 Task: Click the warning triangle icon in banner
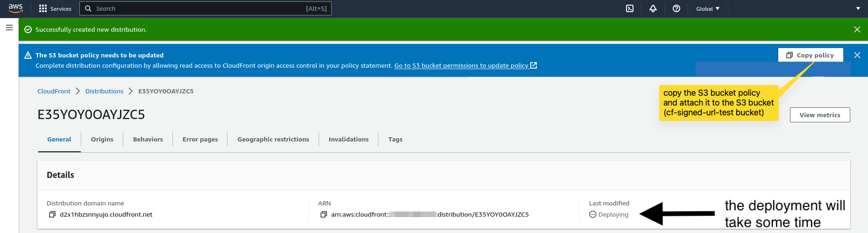28,55
